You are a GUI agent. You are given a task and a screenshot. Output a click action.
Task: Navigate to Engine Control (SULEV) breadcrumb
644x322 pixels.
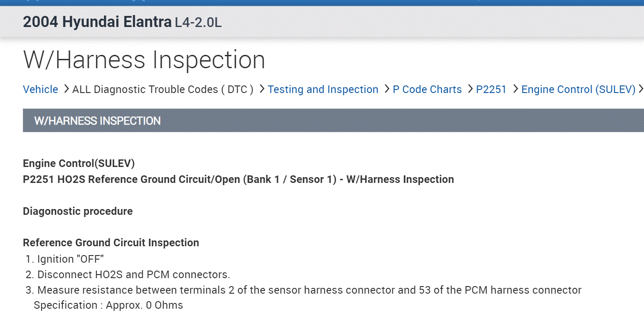click(578, 89)
